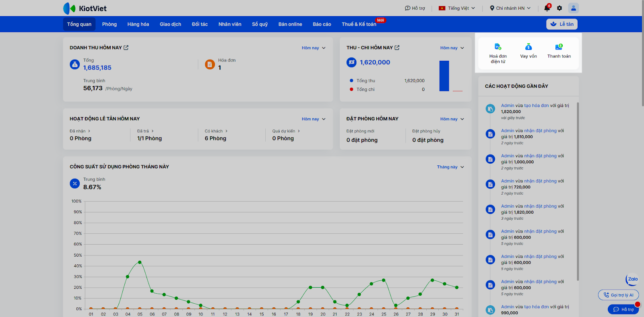The image size is (644, 317).
Task: Open the Hàng hóa menu
Action: click(x=138, y=24)
